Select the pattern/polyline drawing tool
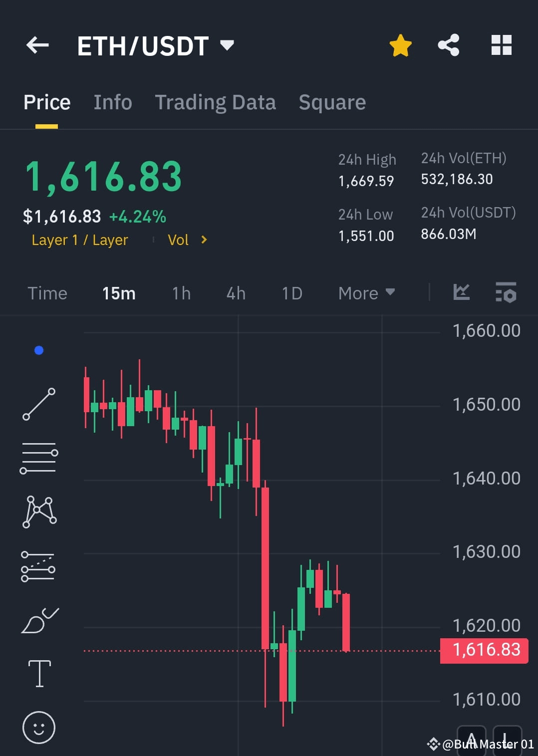This screenshot has height=756, width=538. tap(39, 511)
